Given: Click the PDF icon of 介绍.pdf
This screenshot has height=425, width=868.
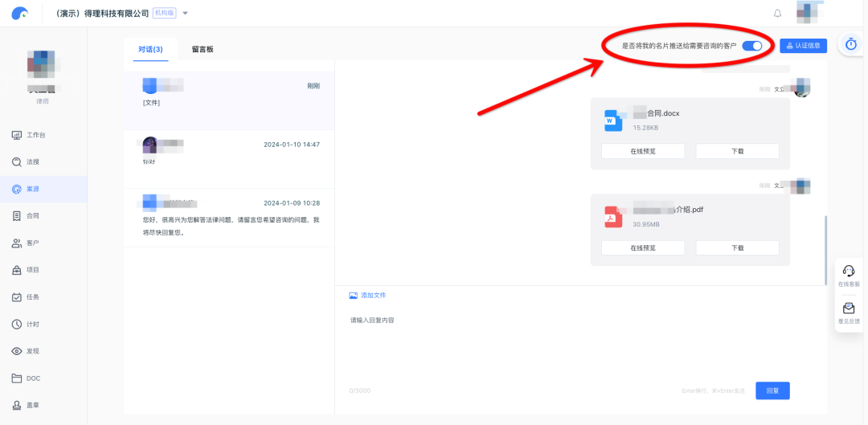Looking at the screenshot, I should [x=613, y=217].
